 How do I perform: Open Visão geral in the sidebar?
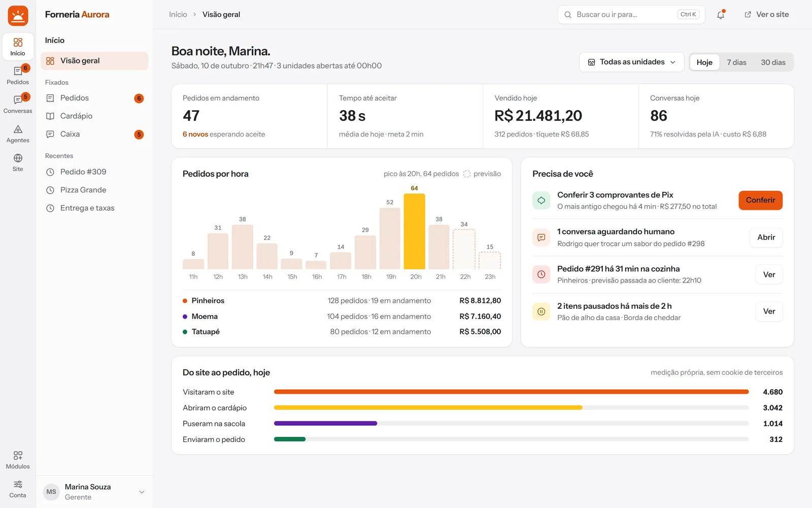[94, 61]
